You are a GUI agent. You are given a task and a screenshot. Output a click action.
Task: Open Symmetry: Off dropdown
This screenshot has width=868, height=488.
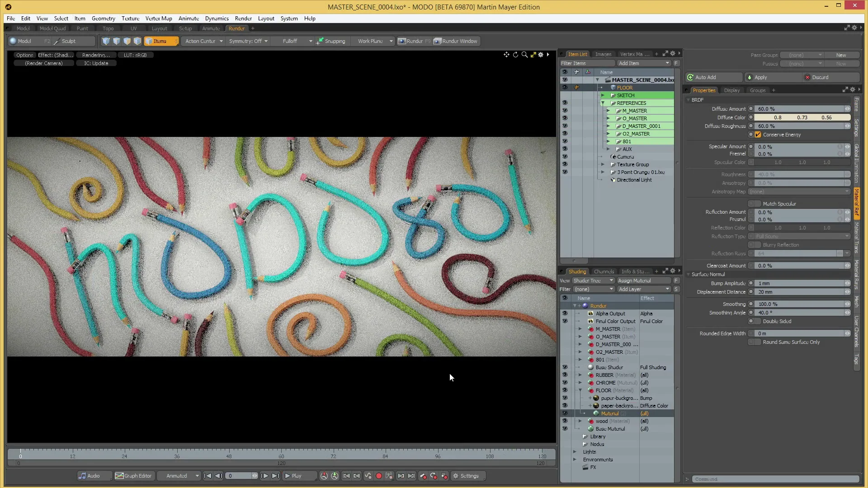coord(248,41)
